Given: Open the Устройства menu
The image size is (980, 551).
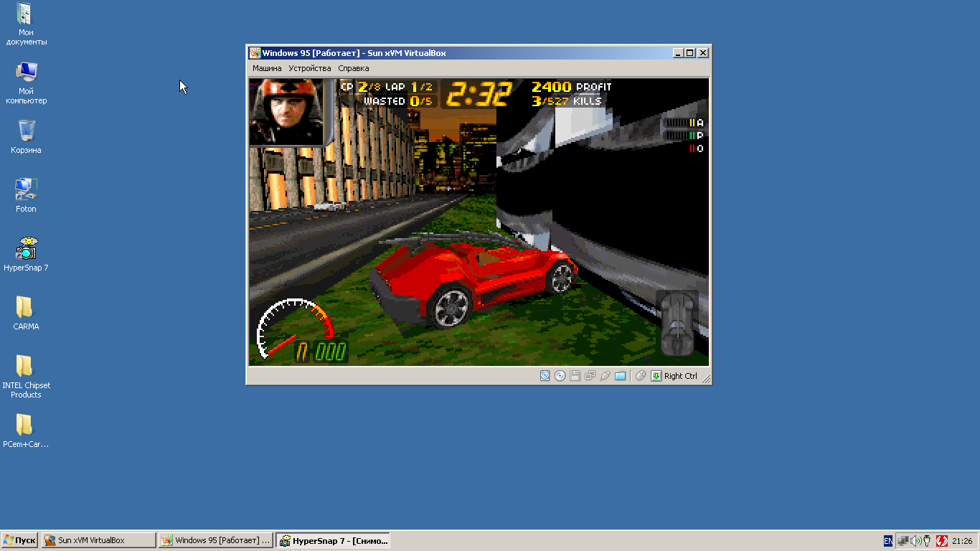Looking at the screenshot, I should coord(310,68).
